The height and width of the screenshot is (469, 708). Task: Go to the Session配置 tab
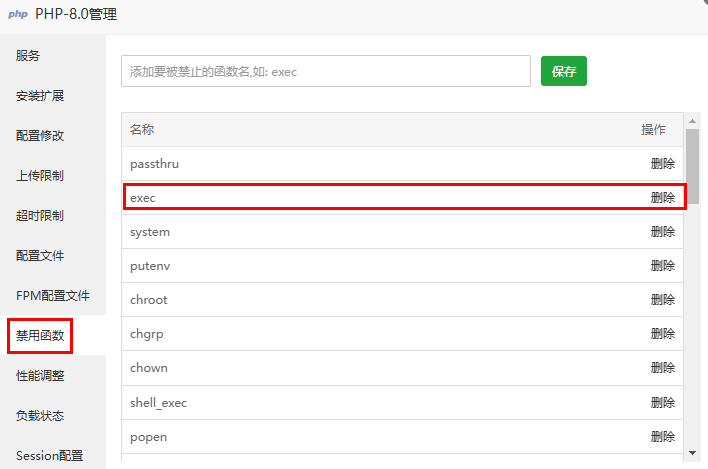pyautogui.click(x=50, y=456)
